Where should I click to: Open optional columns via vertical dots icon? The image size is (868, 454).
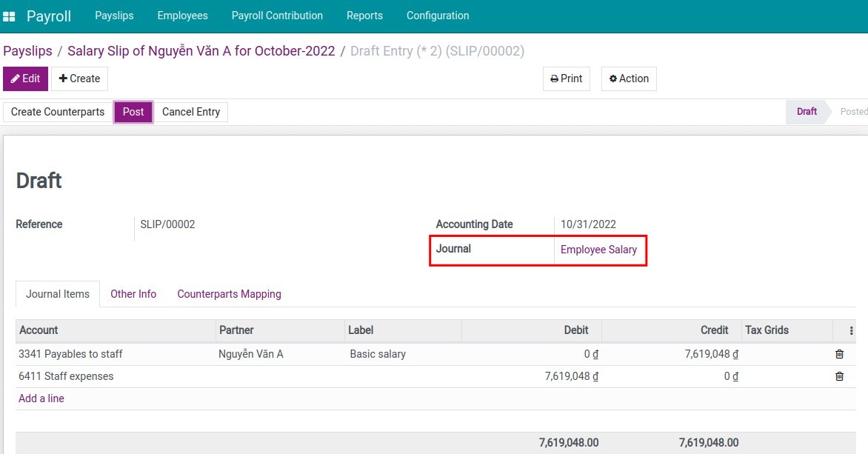[851, 330]
